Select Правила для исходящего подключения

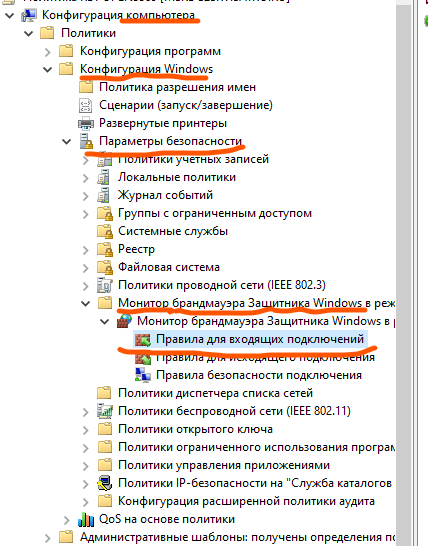[265, 358]
